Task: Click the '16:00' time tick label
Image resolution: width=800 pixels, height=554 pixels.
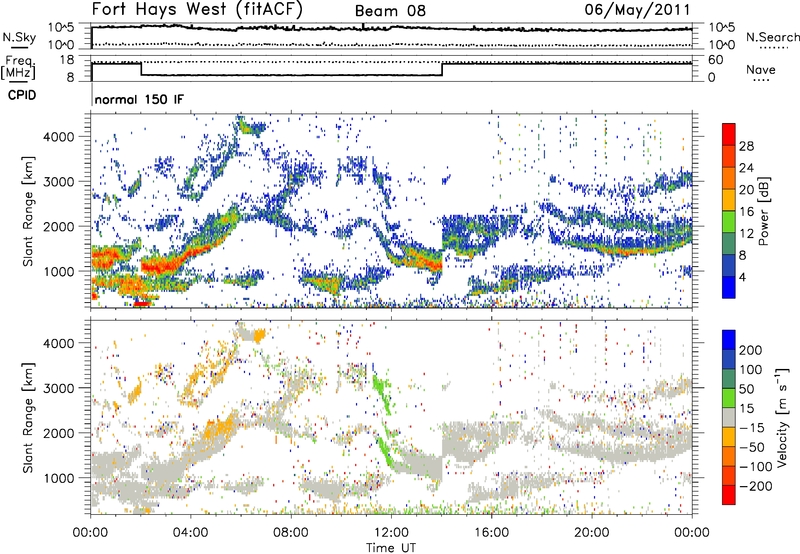Action: [x=491, y=533]
